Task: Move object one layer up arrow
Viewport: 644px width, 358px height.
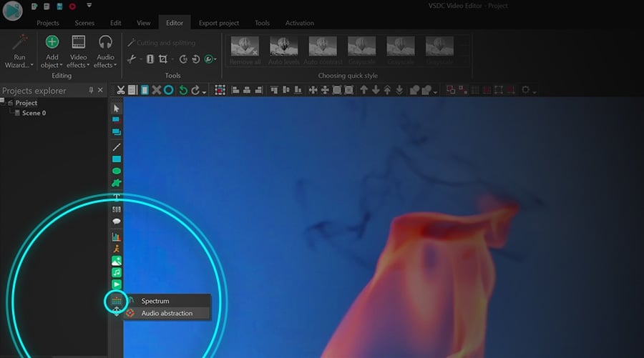Action: coord(364,90)
